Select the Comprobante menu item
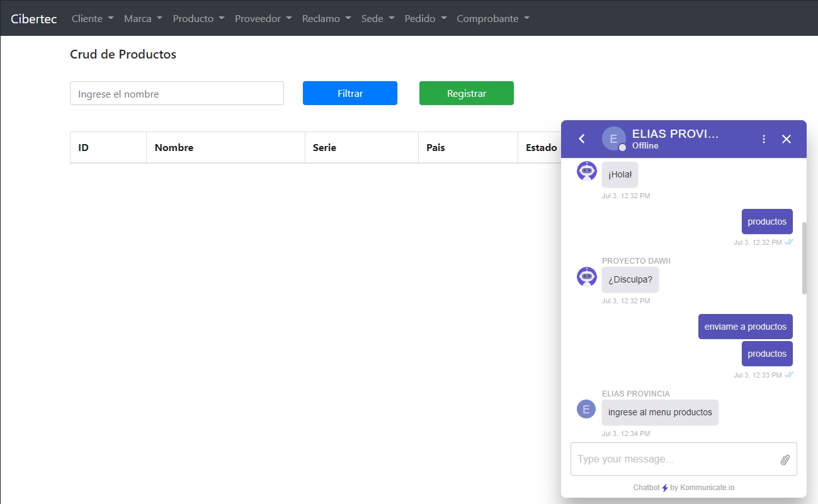Viewport: 818px width, 504px height. (x=492, y=18)
